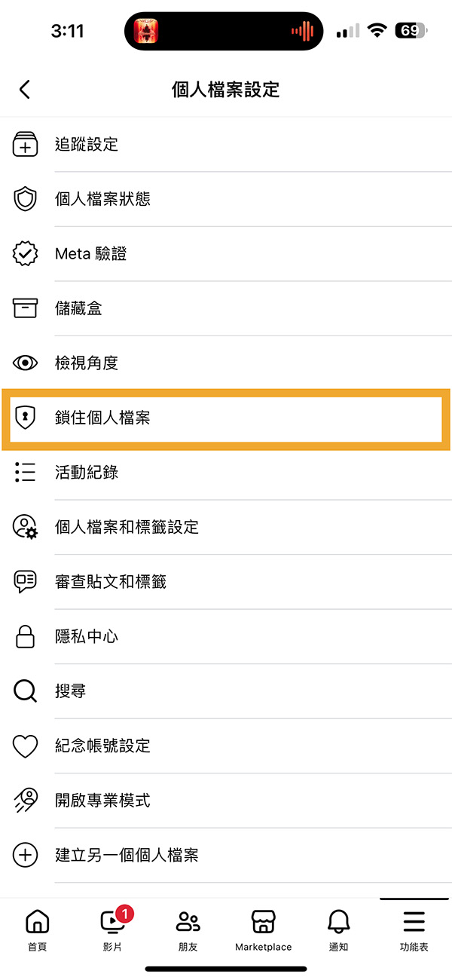
Task: Open 追蹤設定 stacked-plus icon
Action: coord(25,144)
